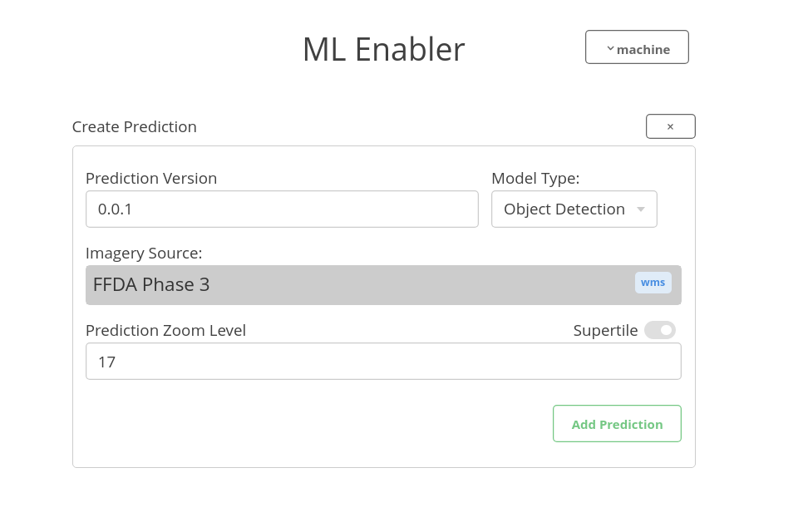This screenshot has height=532, width=803.
Task: Open the Object Detection model type selector
Action: point(574,209)
